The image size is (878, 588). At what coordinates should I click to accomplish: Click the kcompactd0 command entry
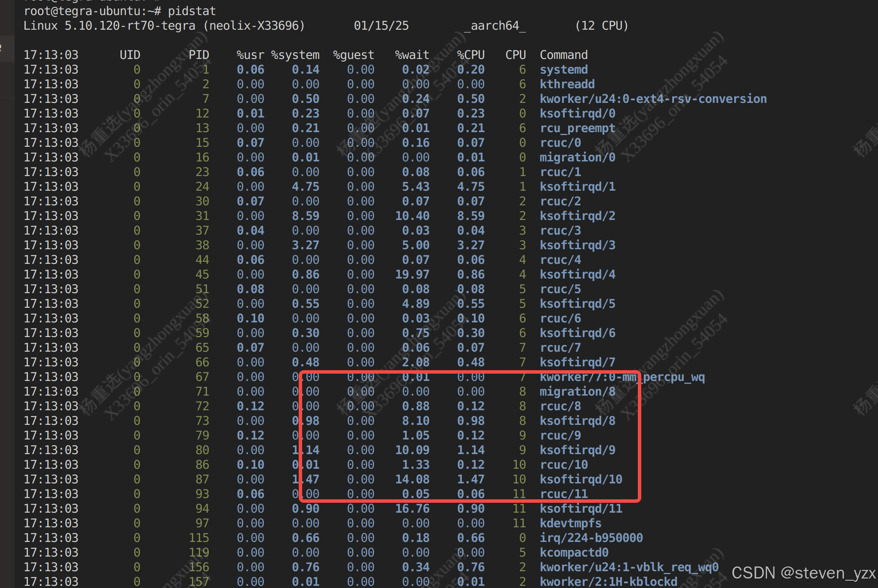(574, 553)
